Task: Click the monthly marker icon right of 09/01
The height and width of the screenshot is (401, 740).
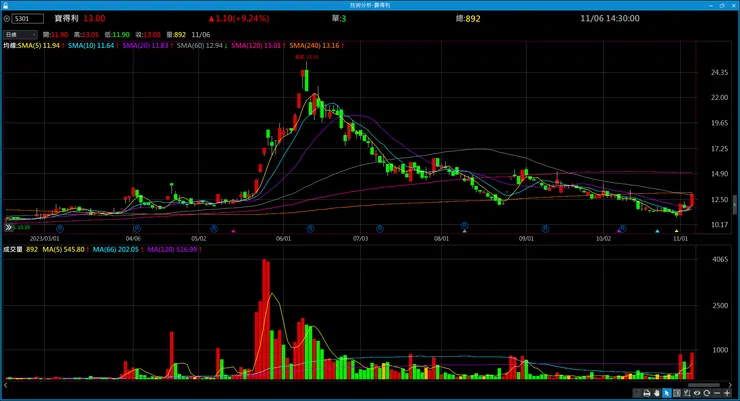Action: (546, 229)
